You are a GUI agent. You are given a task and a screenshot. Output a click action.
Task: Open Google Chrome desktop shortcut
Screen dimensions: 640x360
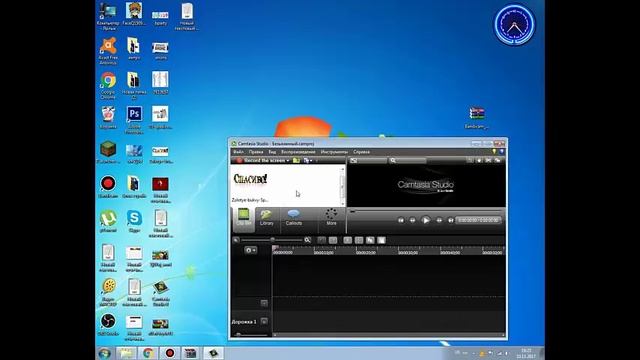click(108, 86)
